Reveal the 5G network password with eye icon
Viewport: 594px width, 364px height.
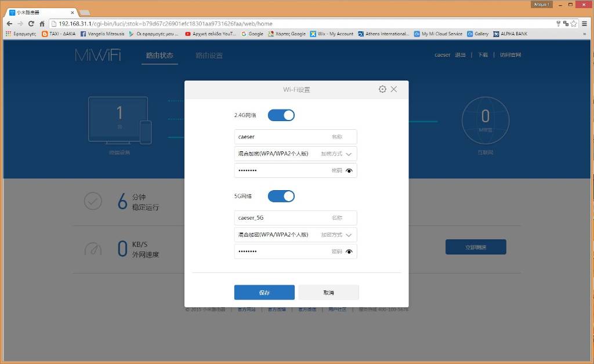tap(349, 252)
